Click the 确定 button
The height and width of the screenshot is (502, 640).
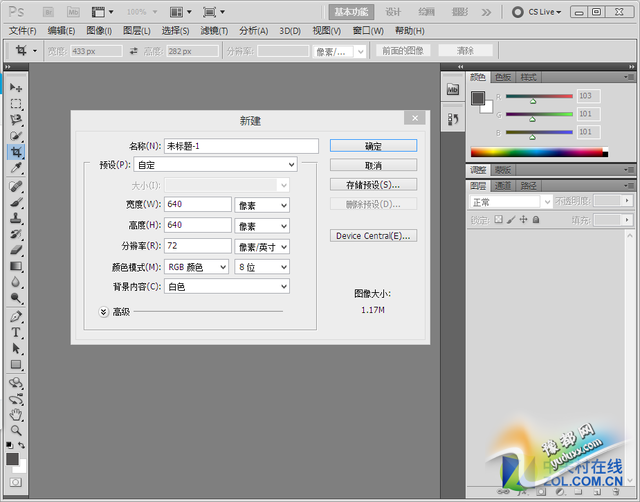coord(373,146)
